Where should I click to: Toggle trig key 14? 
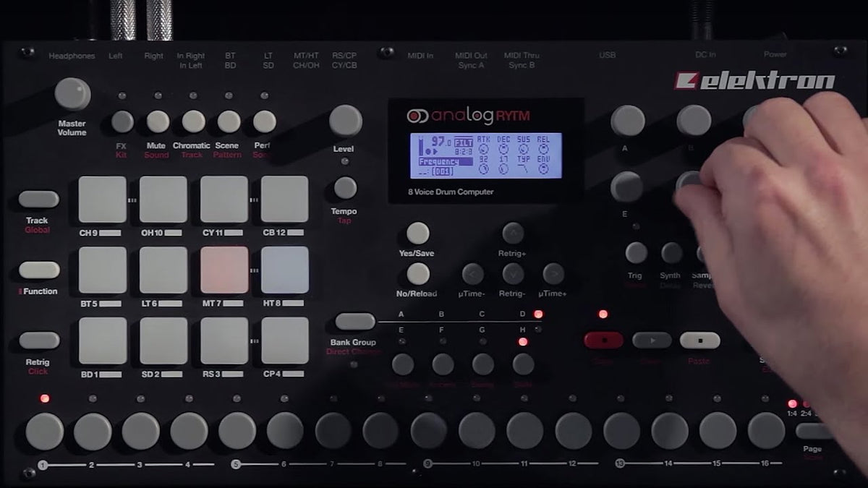click(x=670, y=432)
